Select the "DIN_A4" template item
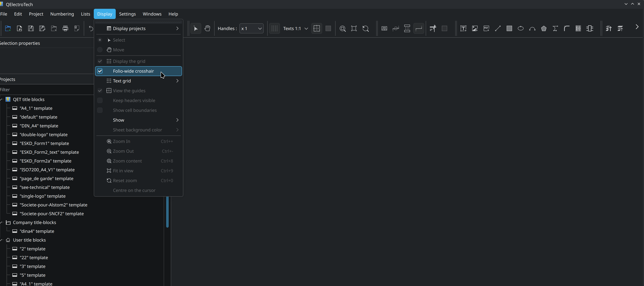Image resolution: width=644 pixels, height=286 pixels. (x=39, y=126)
